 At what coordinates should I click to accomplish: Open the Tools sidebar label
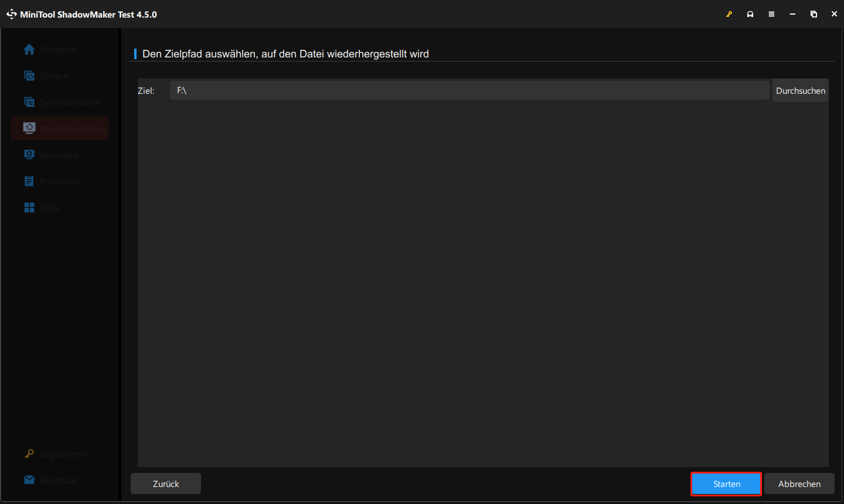50,208
